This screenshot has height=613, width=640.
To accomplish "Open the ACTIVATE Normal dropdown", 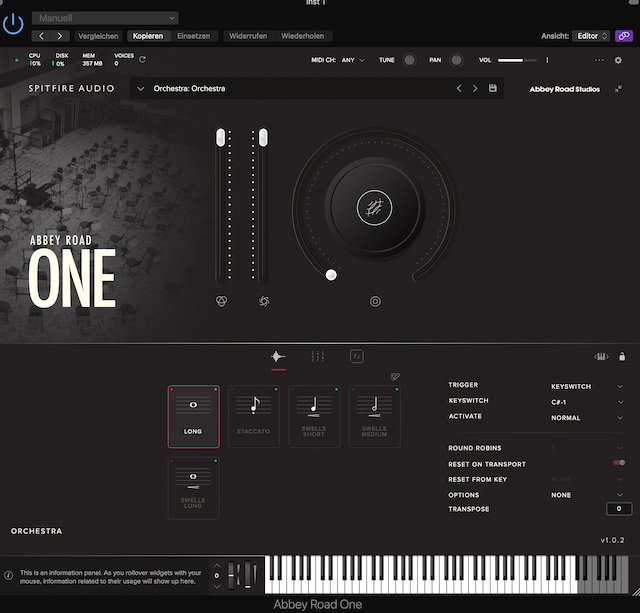I will click(587, 418).
